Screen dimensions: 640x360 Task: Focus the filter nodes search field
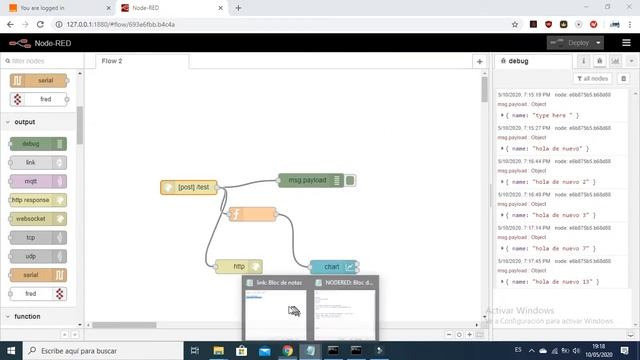[x=42, y=61]
